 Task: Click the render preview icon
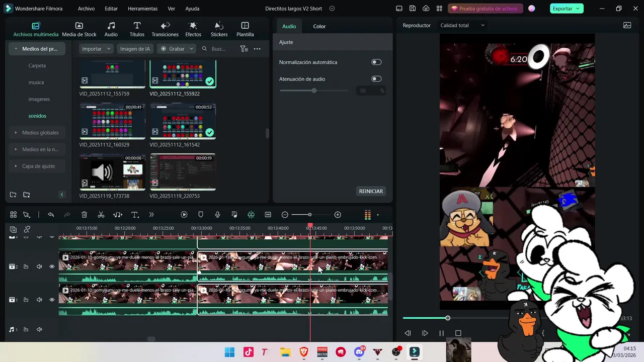(x=184, y=215)
